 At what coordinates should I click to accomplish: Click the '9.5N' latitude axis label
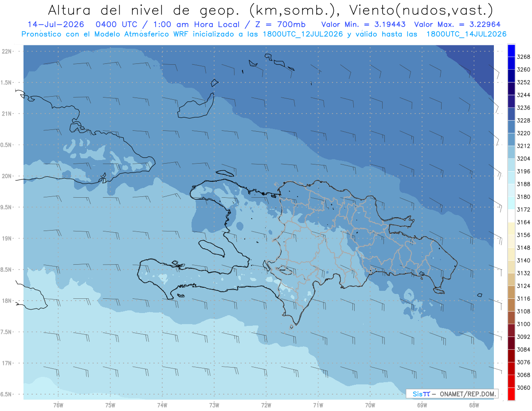click(6, 207)
